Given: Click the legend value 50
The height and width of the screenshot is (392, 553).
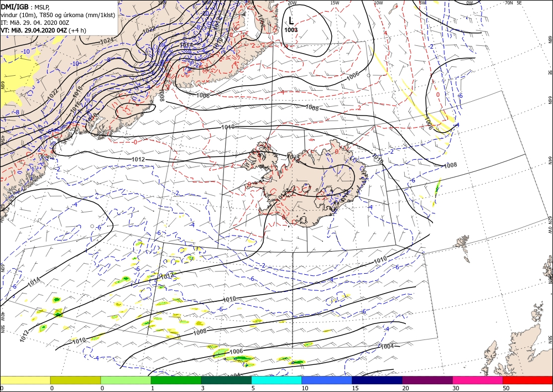Looking at the screenshot, I should tap(505, 389).
